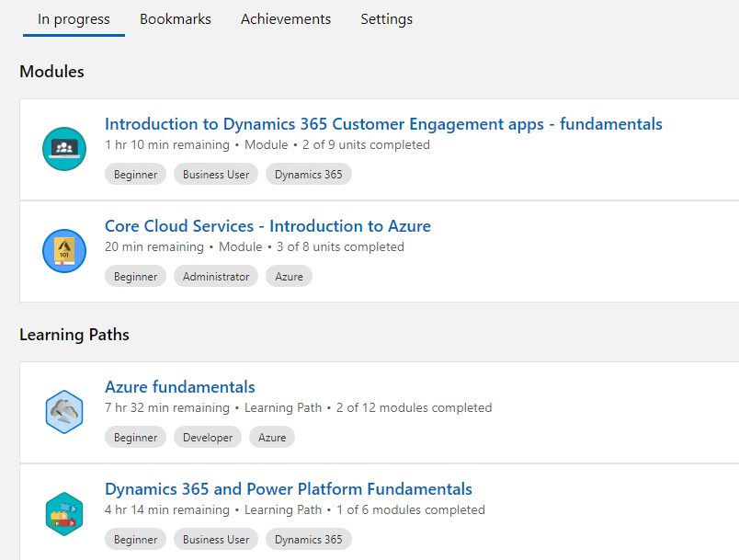Click '3 of 8 units completed' text
The height and width of the screenshot is (560, 739).
340,246
